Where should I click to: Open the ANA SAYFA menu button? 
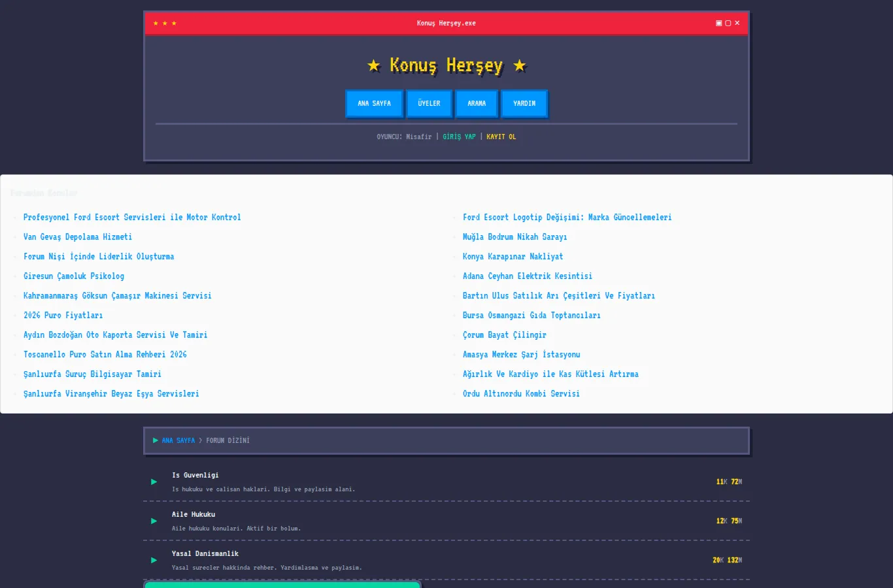click(x=374, y=103)
